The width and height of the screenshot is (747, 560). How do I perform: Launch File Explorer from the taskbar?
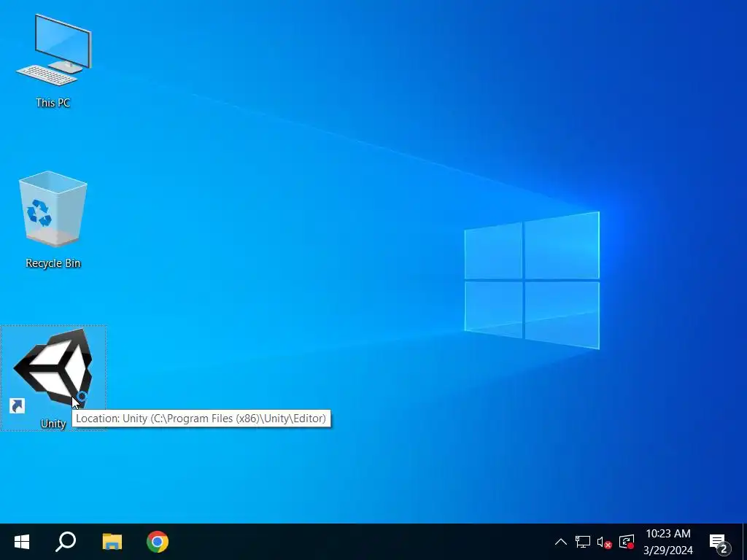112,542
